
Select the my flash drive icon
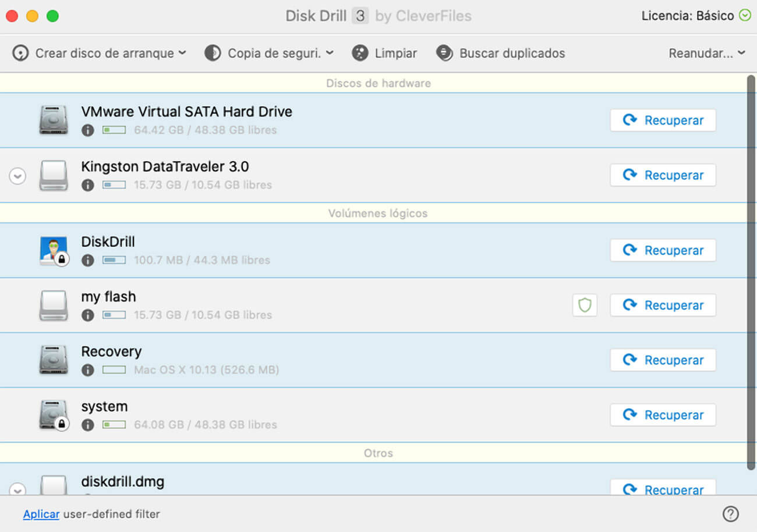54,305
